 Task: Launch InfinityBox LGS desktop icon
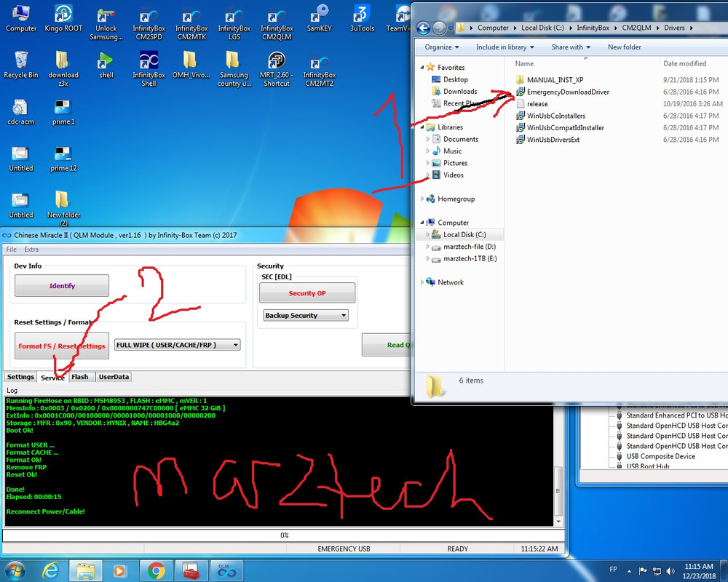[234, 23]
